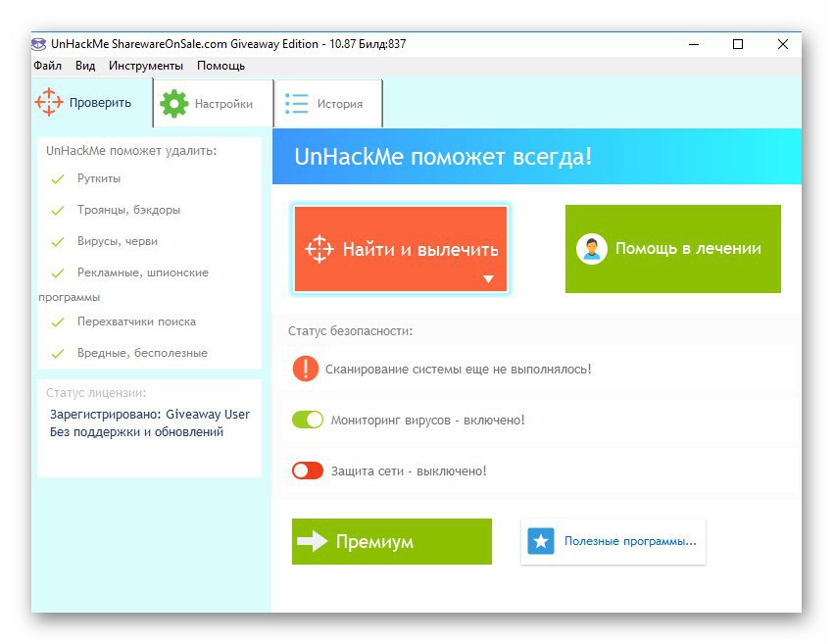
Task: Click Зарегистрировано: Giveaway User license text
Action: click(x=150, y=414)
